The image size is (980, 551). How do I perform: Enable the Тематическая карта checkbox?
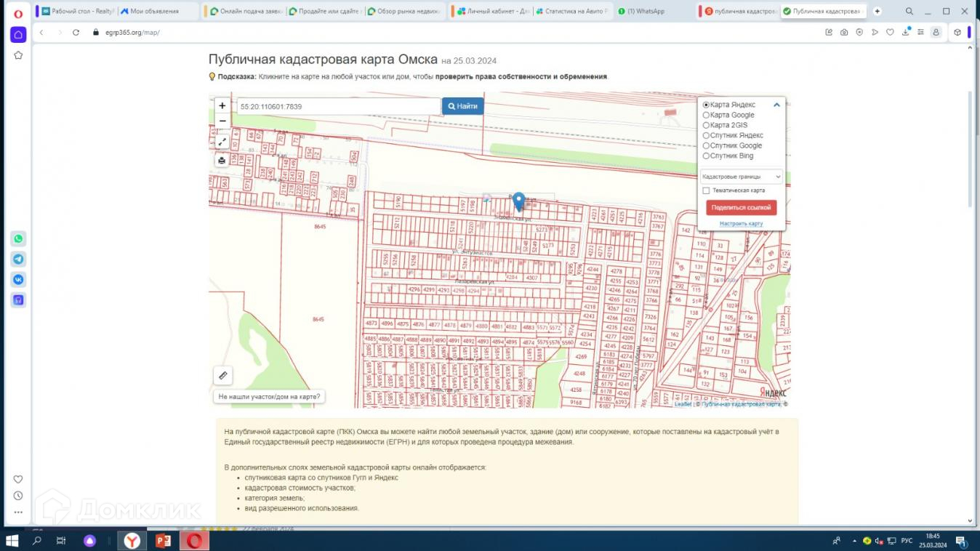pos(706,190)
